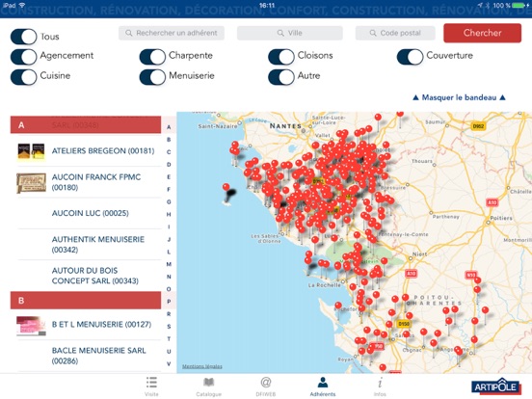The height and width of the screenshot is (399, 532).
Task: Jump to letter E in index
Action: (x=169, y=176)
